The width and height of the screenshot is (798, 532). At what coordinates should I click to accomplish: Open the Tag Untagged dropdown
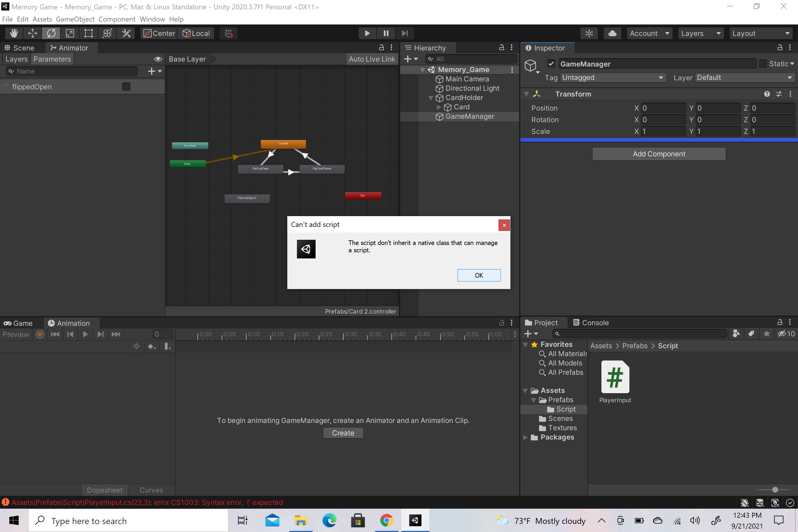[613, 78]
